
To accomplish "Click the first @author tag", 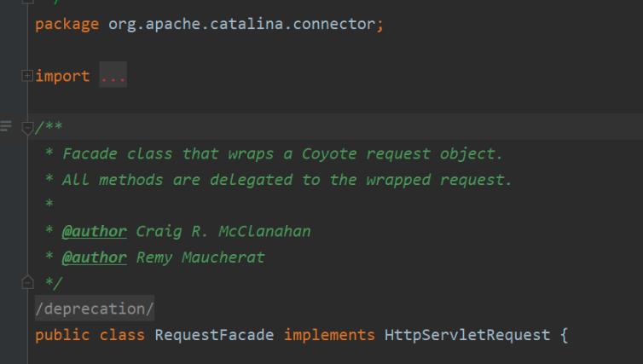I will [x=94, y=231].
